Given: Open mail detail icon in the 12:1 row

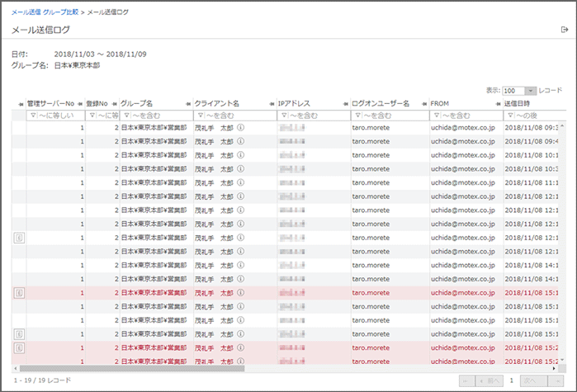Looking at the screenshot, I should pos(19,238).
